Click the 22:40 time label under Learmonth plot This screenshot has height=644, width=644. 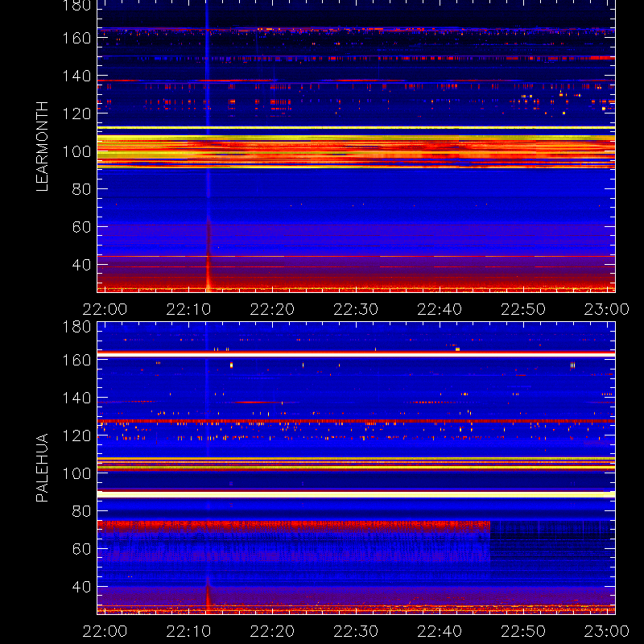click(x=440, y=309)
